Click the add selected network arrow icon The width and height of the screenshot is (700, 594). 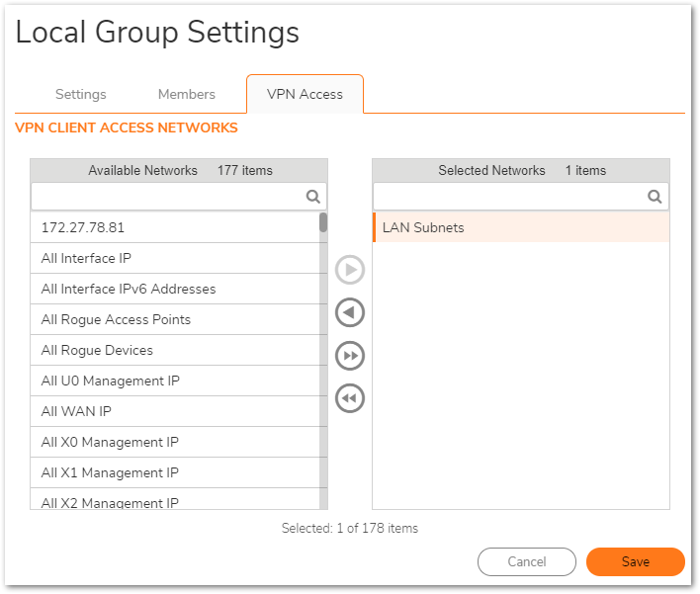tap(350, 270)
